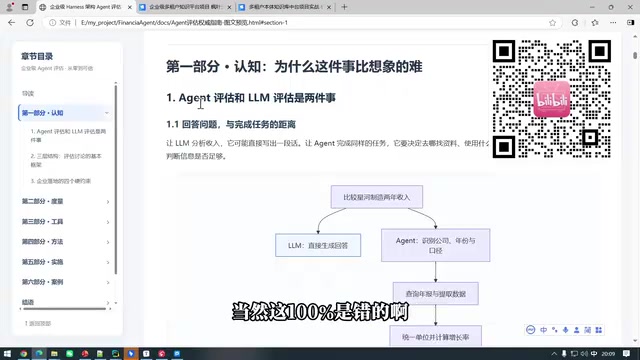The image size is (640, 360).
Task: Open the IME toolbox grid icon
Action: click(598, 330)
